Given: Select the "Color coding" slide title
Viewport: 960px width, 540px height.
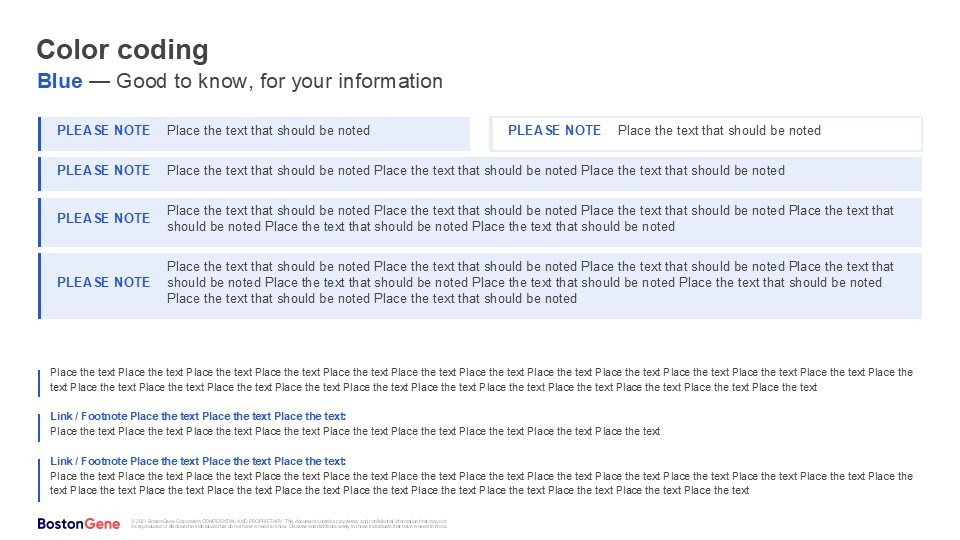Looking at the screenshot, I should point(122,50).
